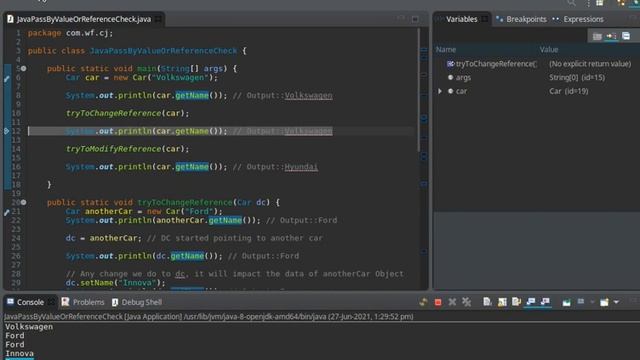Switch to Java perspective icon at top right

coord(621,3)
